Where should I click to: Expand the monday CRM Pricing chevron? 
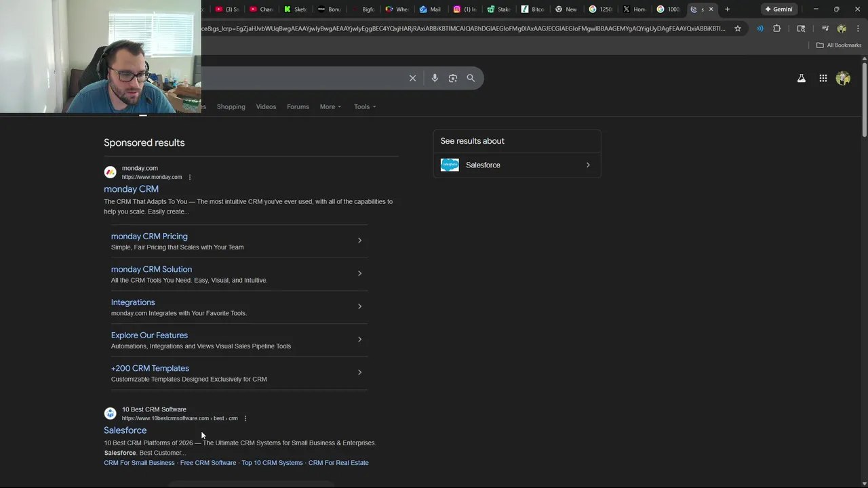point(359,241)
